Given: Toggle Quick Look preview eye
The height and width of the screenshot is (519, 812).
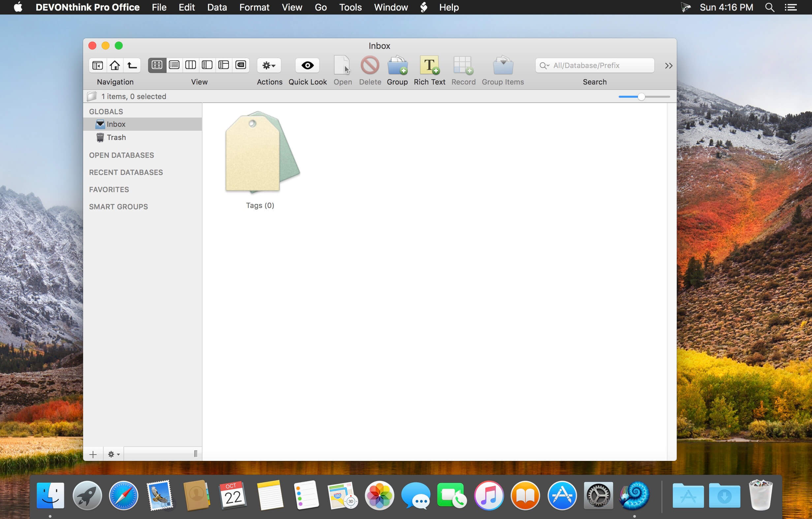Looking at the screenshot, I should tap(307, 65).
